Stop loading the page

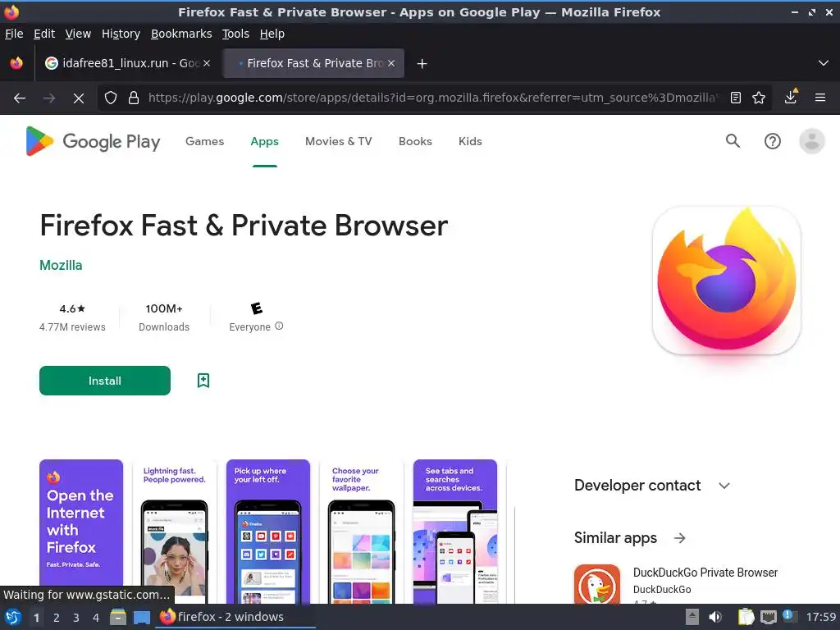click(x=78, y=98)
